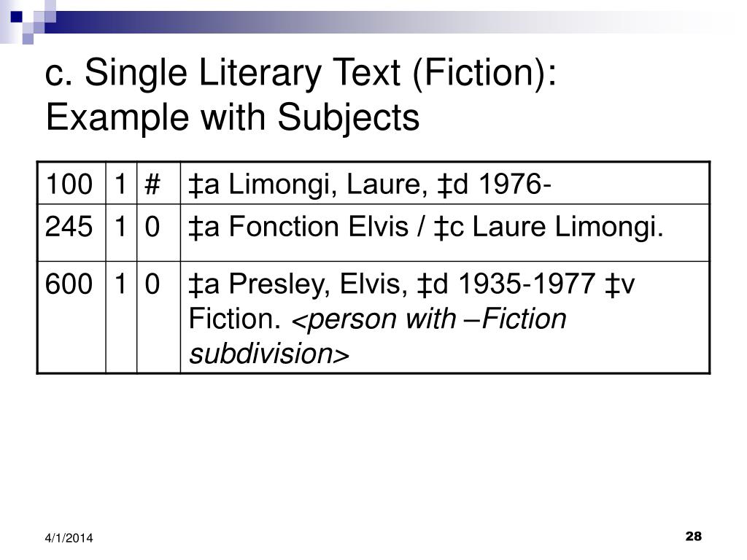Image resolution: width=747 pixels, height=560 pixels.
Task: Click the first indicator '1' in 600 row
Action: (120, 284)
